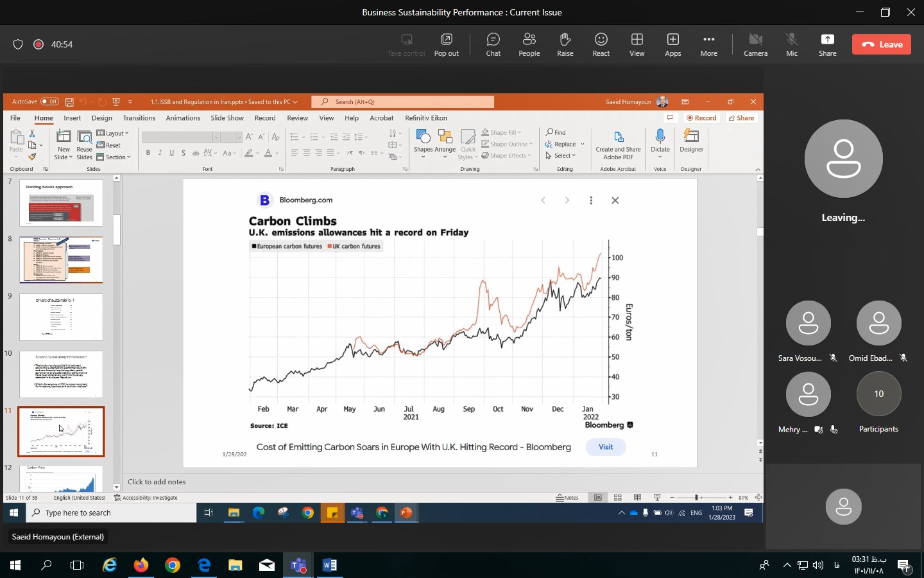Switch to the Slide Show tab

(x=227, y=118)
